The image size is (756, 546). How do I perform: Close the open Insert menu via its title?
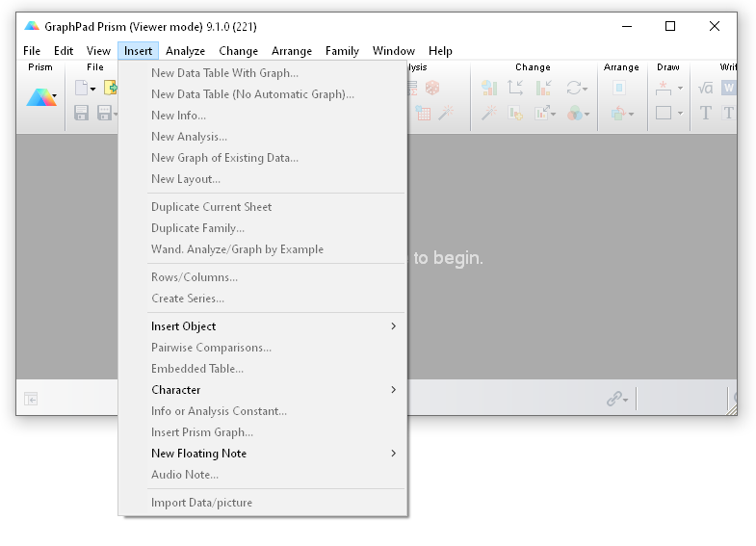tap(139, 51)
